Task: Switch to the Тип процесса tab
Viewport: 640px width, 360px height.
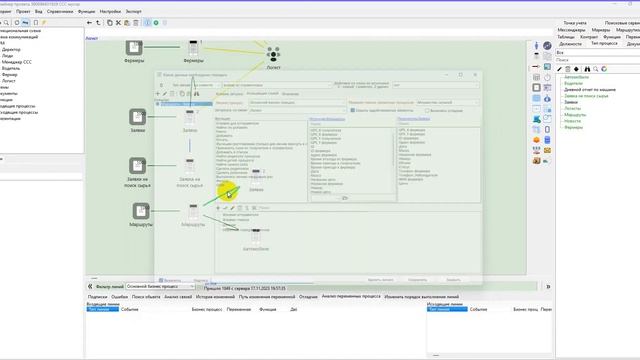Action: point(604,43)
